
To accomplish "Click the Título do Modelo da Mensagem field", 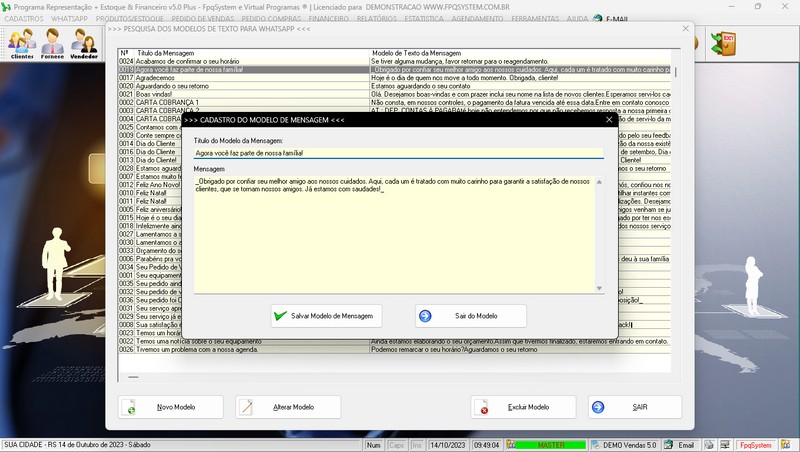I will 398,153.
